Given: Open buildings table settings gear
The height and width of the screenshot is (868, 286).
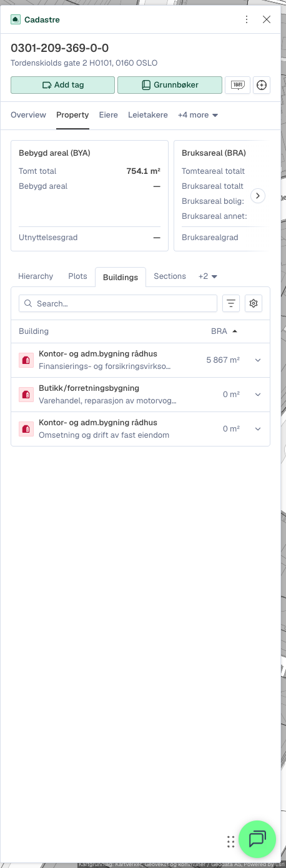Looking at the screenshot, I should [x=254, y=303].
